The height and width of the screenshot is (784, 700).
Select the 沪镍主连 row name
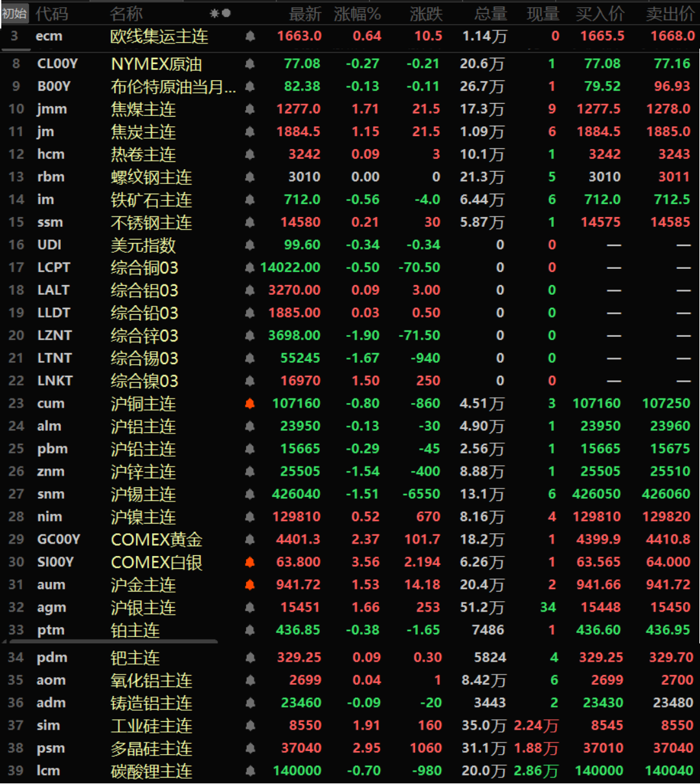143,518
